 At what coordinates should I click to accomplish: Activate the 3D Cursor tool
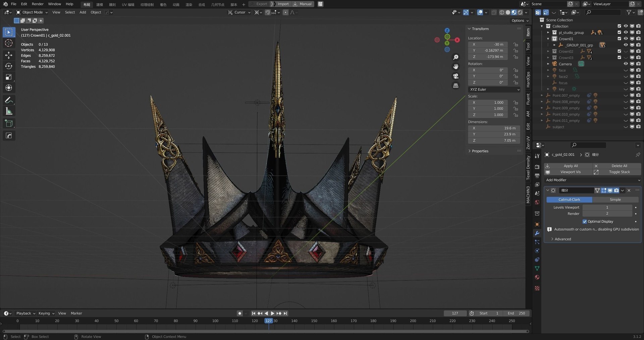pos(9,43)
